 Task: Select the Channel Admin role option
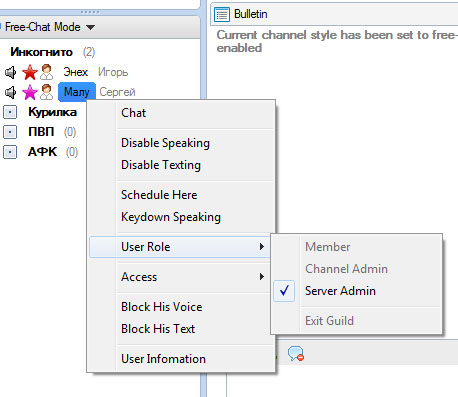click(x=357, y=269)
